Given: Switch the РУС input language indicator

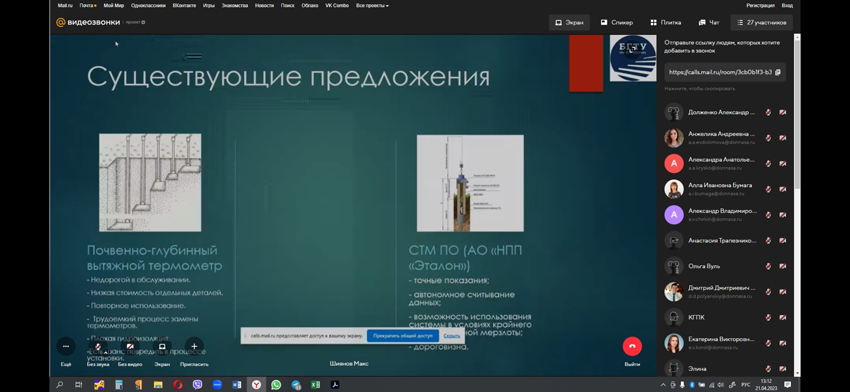Looking at the screenshot, I should click(x=746, y=385).
